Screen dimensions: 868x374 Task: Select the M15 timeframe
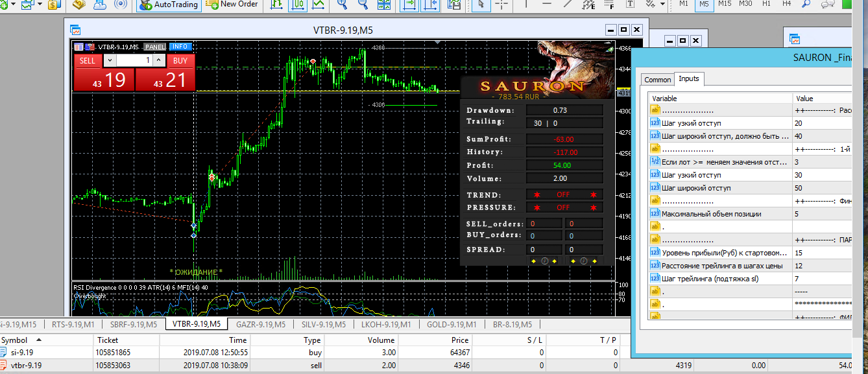[x=725, y=4]
